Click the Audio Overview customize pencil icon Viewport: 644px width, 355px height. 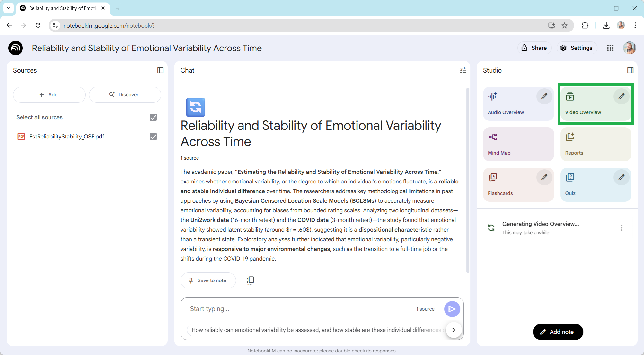tap(544, 96)
